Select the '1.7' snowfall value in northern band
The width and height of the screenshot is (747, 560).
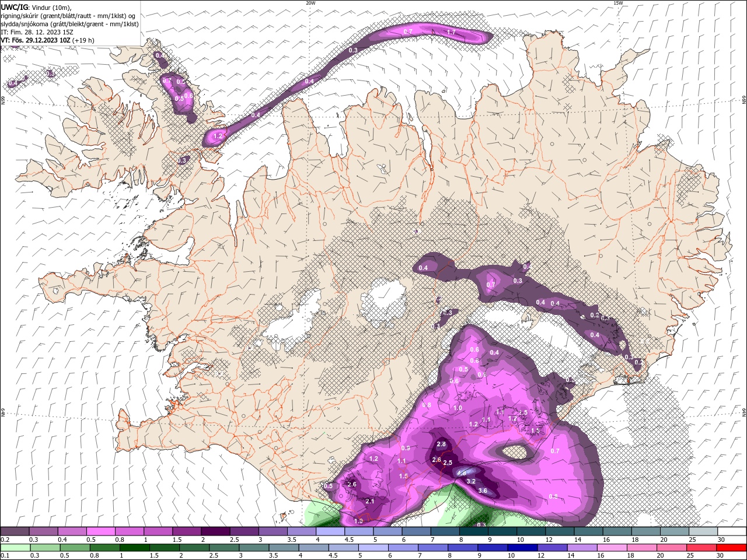(451, 33)
